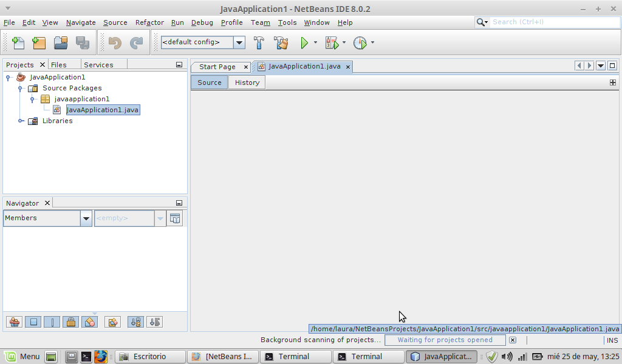Click Clean and Build broom icon
This screenshot has height=364, width=622.
[281, 42]
